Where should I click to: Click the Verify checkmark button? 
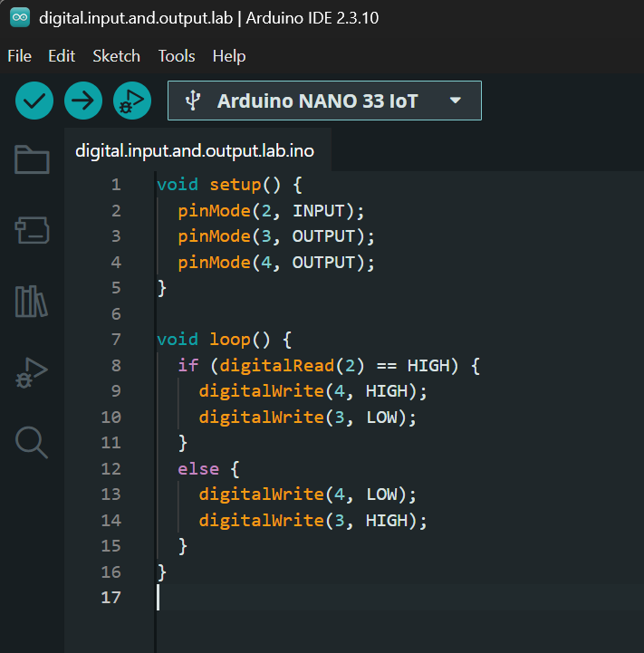click(x=34, y=101)
